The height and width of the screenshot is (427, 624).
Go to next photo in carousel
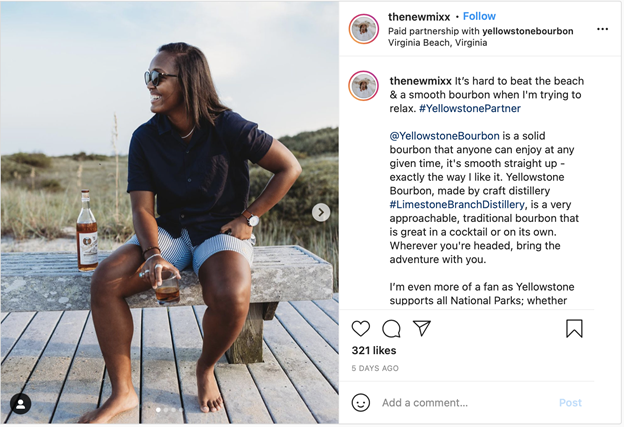click(x=321, y=212)
